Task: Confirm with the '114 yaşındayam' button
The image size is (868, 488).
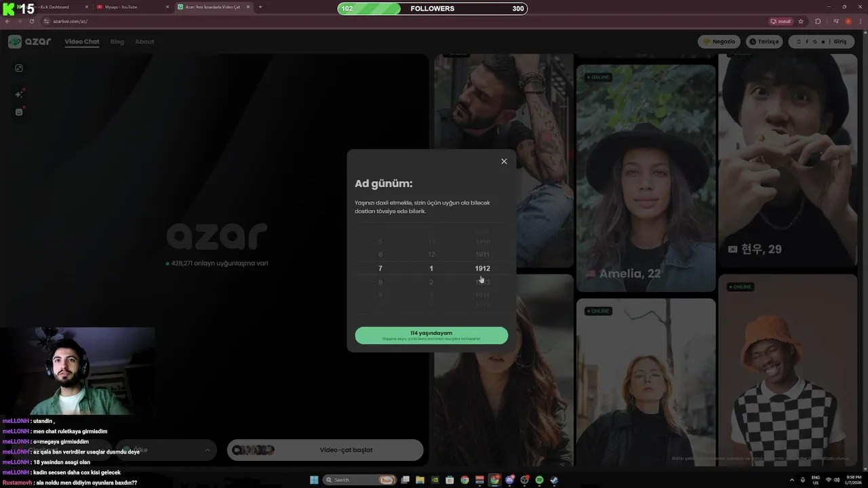Action: point(431,335)
